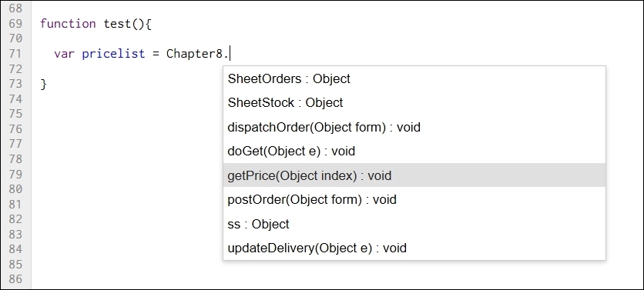
Task: Pick dispatchOrder(Object form) suggestion
Action: (x=414, y=127)
